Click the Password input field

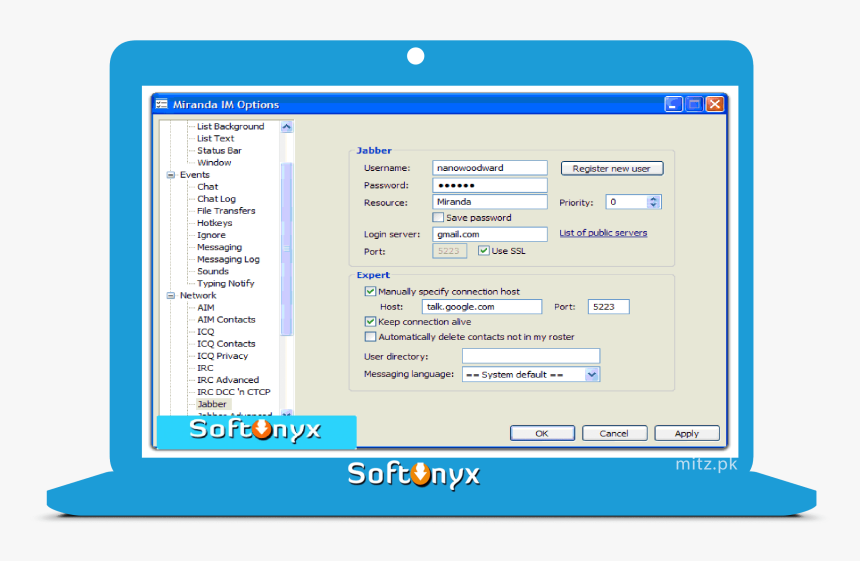pyautogui.click(x=490, y=185)
